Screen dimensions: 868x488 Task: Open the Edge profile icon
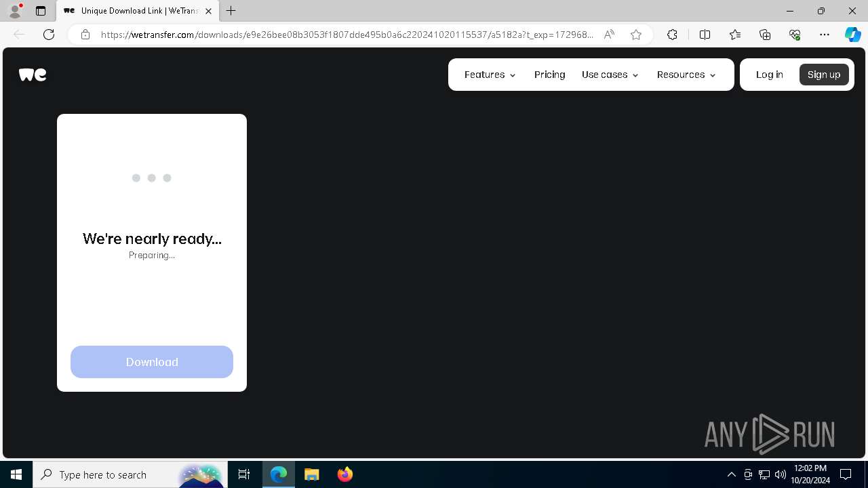pyautogui.click(x=15, y=11)
